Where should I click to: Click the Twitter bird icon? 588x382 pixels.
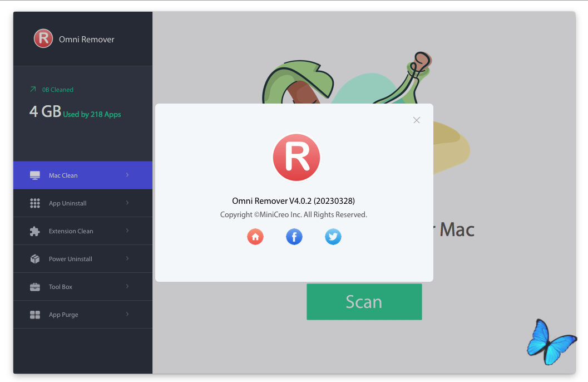[333, 237]
